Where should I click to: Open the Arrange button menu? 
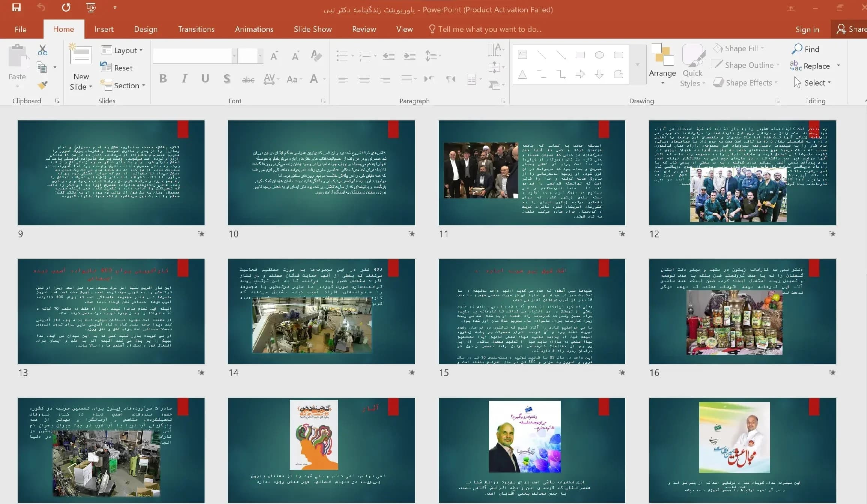(x=662, y=64)
